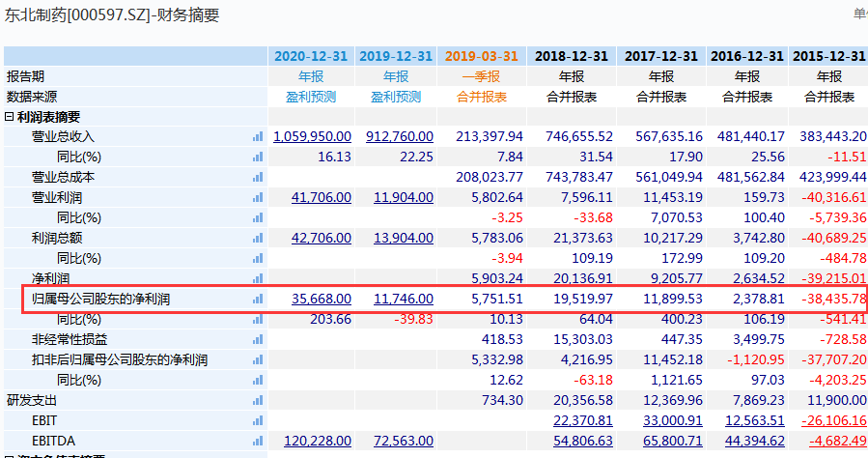Screen dimensions: 868x458
Task: Click chart icon for EBIT row
Action: point(258,421)
